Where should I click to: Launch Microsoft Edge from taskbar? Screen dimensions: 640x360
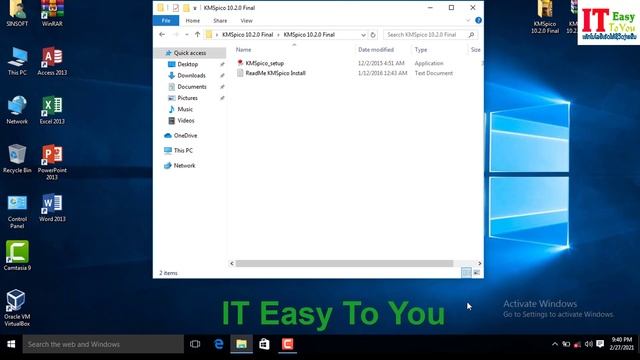(x=219, y=344)
